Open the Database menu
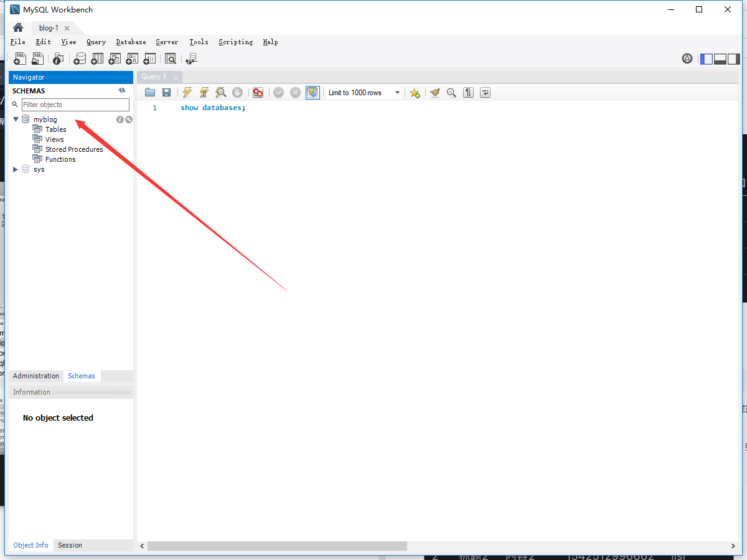Screen dimensions: 747x560 [x=131, y=42]
